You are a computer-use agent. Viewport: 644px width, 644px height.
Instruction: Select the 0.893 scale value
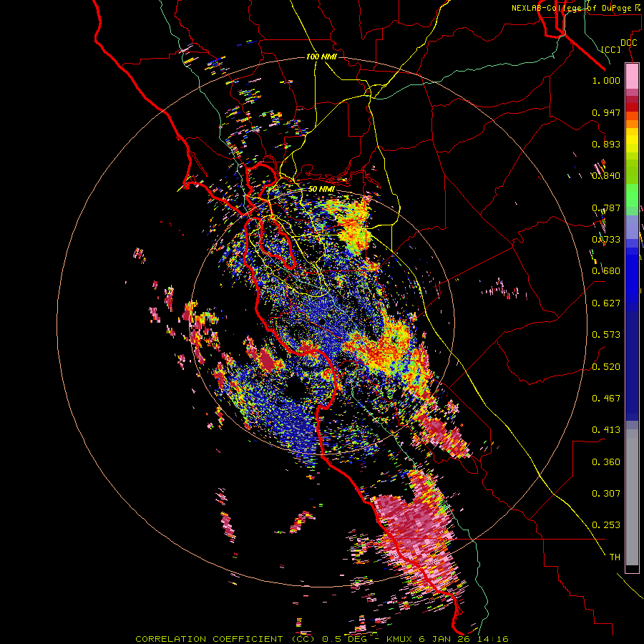[x=606, y=144]
